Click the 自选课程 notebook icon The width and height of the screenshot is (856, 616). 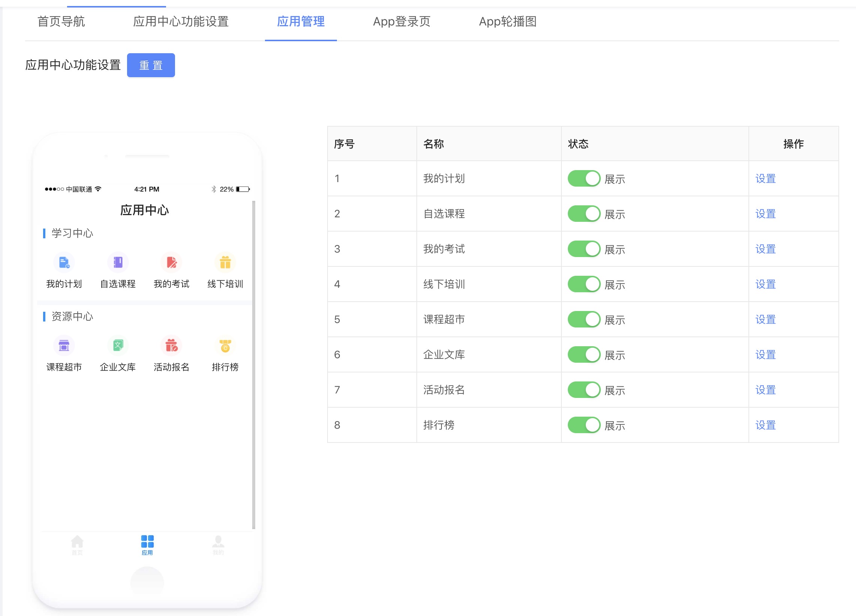pos(118,262)
